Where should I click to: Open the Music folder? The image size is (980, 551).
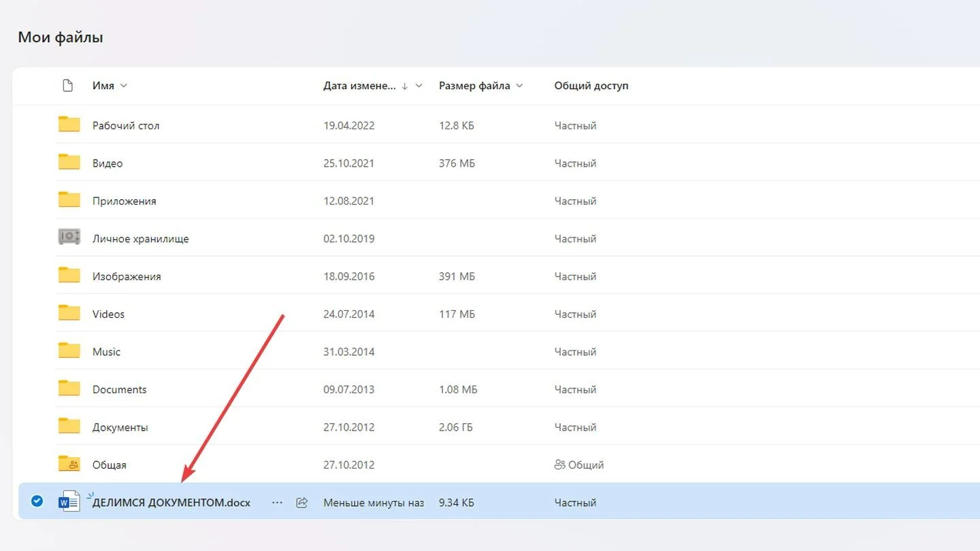(x=106, y=352)
